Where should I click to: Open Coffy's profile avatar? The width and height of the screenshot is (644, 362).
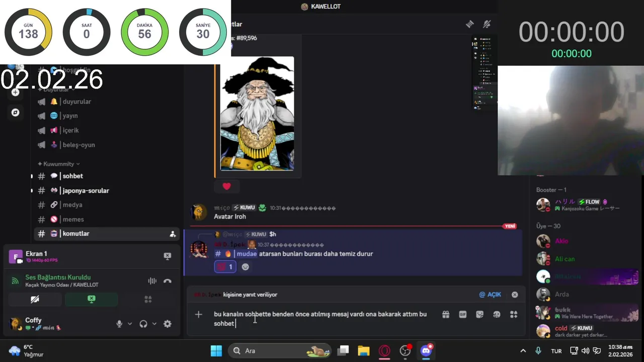click(x=16, y=323)
